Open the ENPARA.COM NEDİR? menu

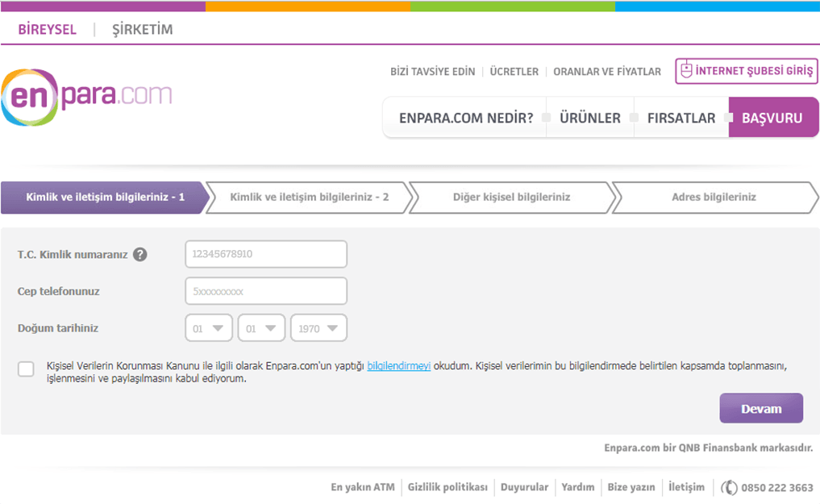[x=466, y=119]
